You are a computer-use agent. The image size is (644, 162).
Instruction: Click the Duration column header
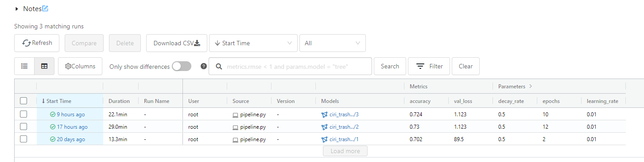tap(119, 101)
